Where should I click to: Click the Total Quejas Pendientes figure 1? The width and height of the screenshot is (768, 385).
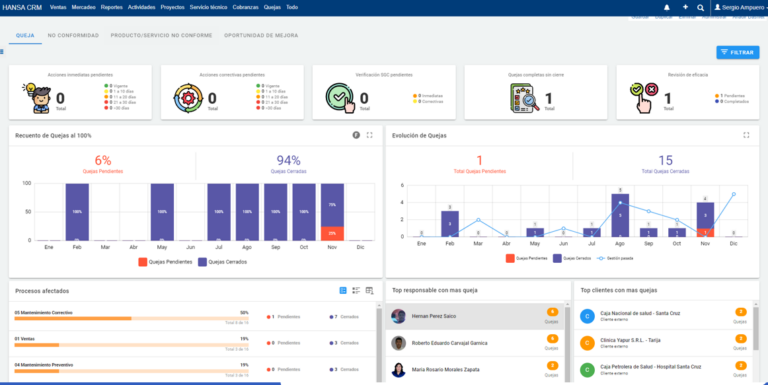click(480, 160)
